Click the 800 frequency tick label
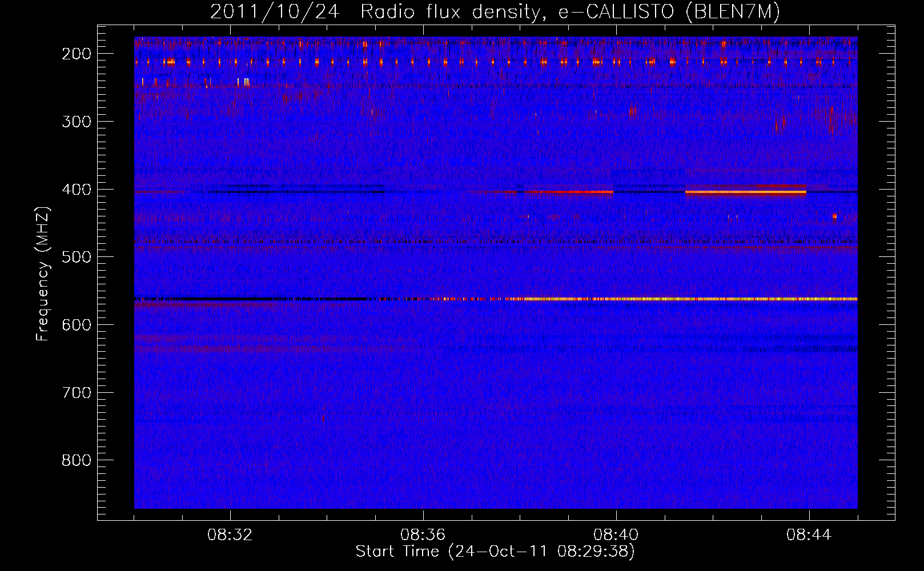The width and height of the screenshot is (924, 571). 77,460
